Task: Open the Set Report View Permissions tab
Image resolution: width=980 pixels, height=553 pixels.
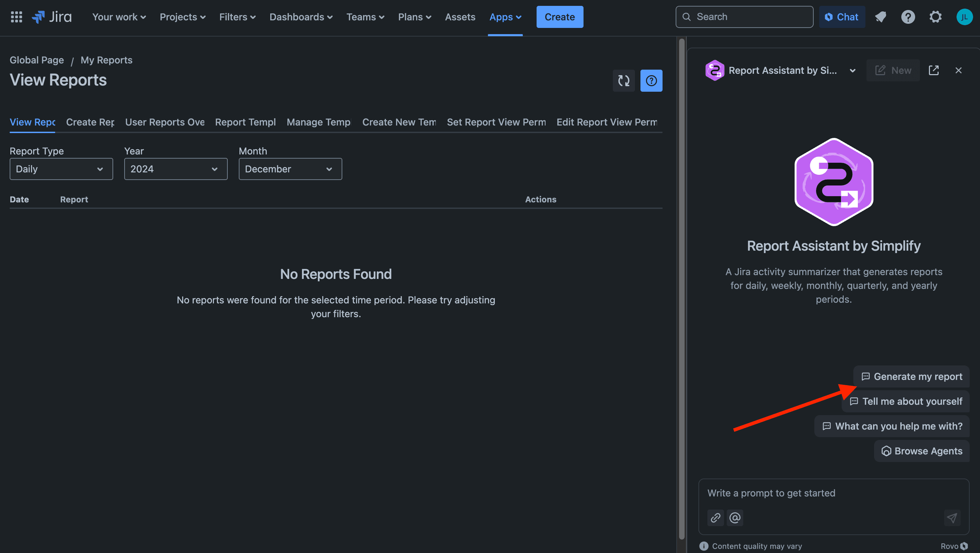Action: point(496,122)
